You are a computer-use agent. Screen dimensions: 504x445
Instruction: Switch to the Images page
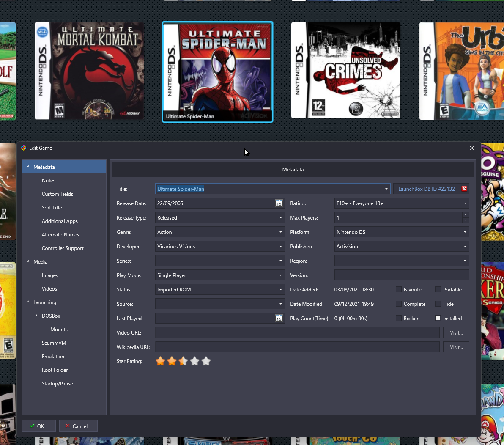coord(50,275)
